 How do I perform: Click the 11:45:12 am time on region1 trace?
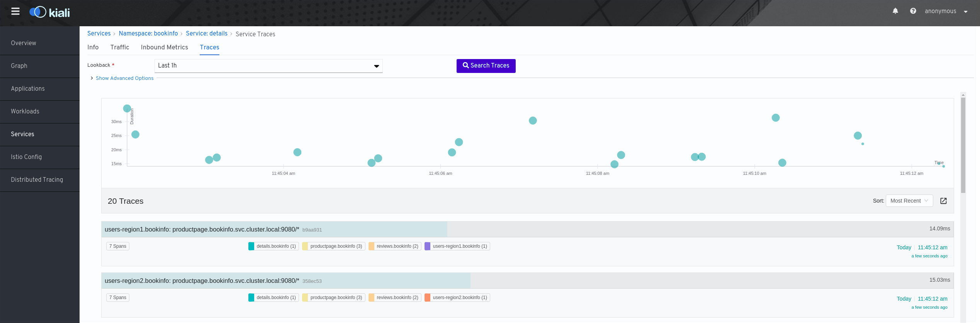[932, 247]
